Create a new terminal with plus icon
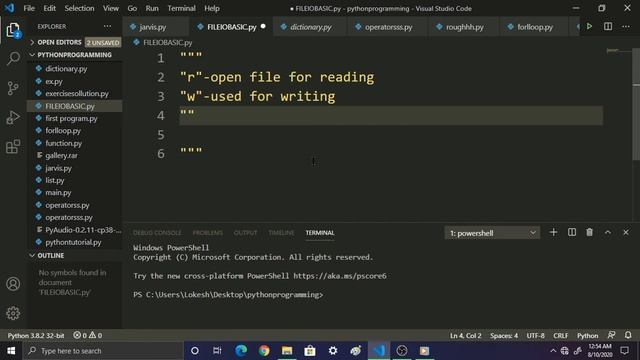 tap(553, 232)
